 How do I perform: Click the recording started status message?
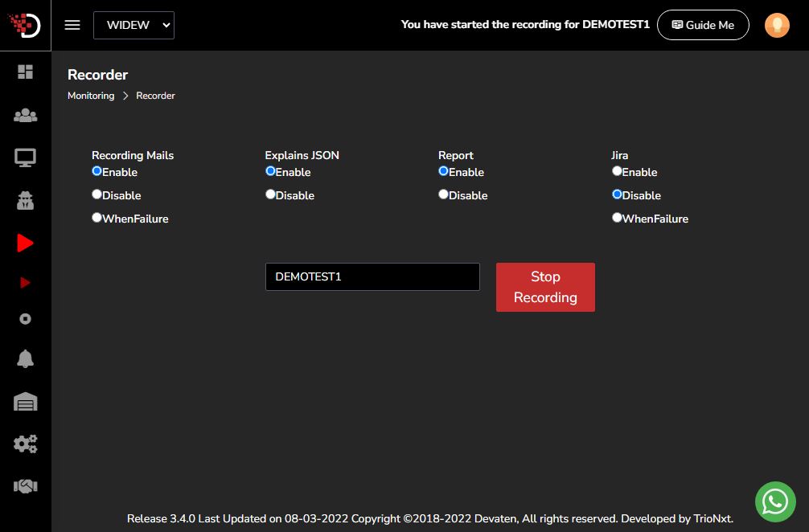(525, 24)
